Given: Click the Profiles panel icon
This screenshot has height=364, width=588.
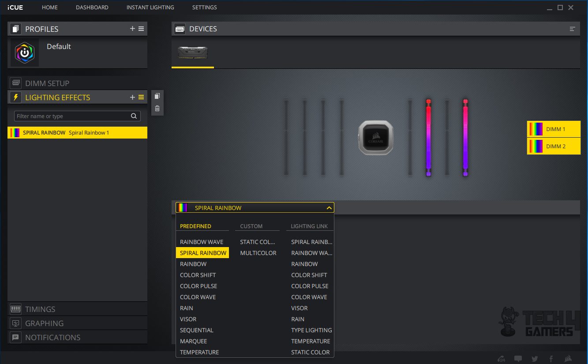Looking at the screenshot, I should click(16, 29).
